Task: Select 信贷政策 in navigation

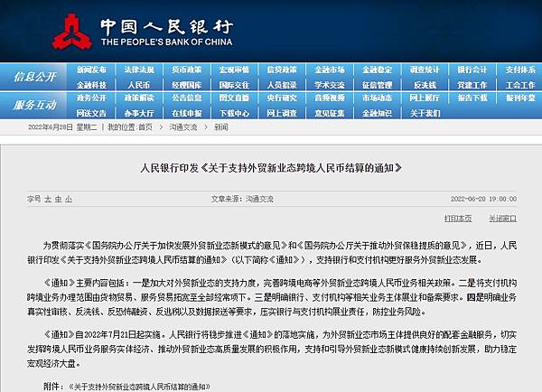Action: tap(282, 70)
